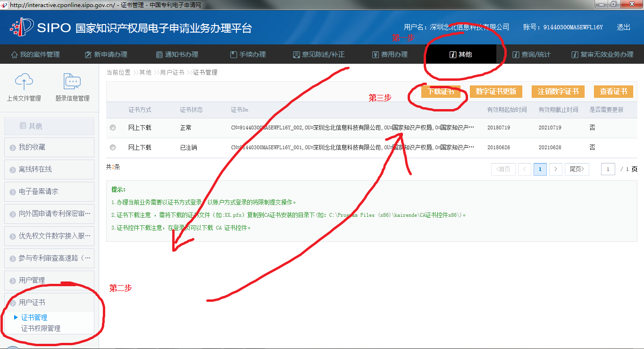Click the 数字证书更新 button
This screenshot has width=644, height=349.
496,92
